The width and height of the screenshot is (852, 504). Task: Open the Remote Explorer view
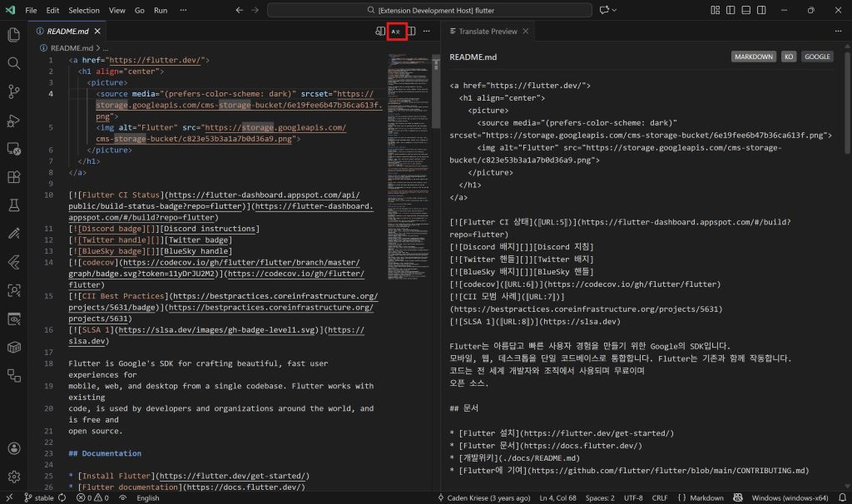(x=13, y=149)
